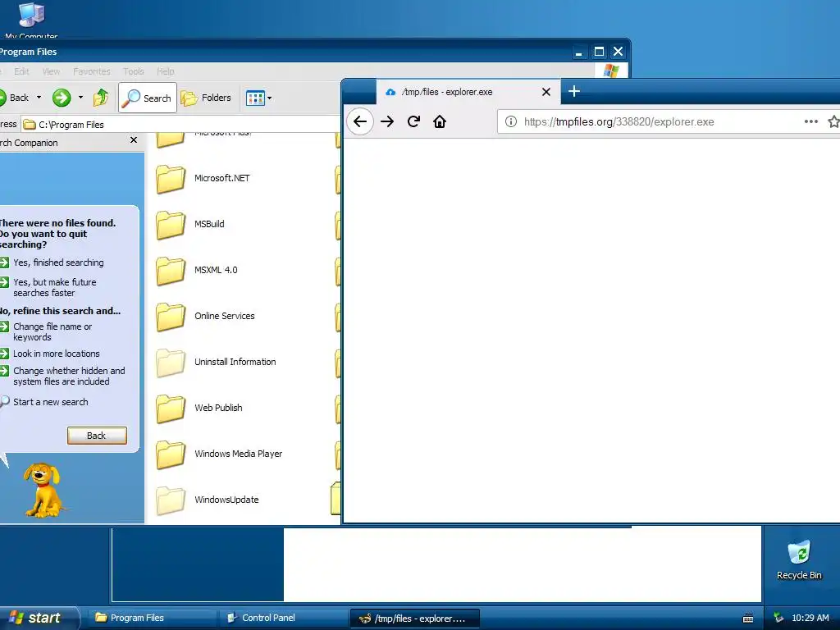The width and height of the screenshot is (840, 630).
Task: Open the Edit menu
Action: click(x=21, y=71)
